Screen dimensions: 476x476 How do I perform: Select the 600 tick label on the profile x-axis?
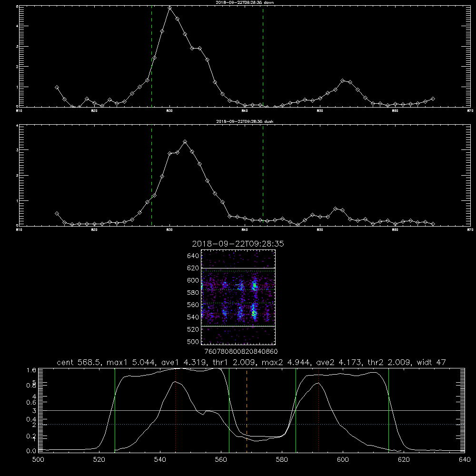tap(343, 460)
